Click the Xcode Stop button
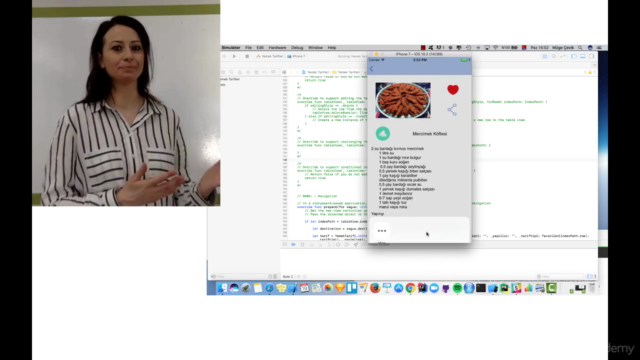 pos(247,56)
